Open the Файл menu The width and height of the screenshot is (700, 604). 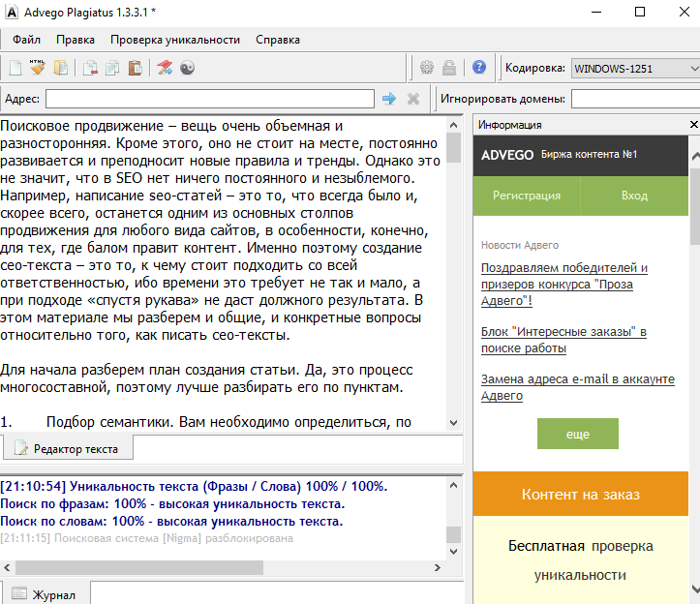tap(26, 40)
